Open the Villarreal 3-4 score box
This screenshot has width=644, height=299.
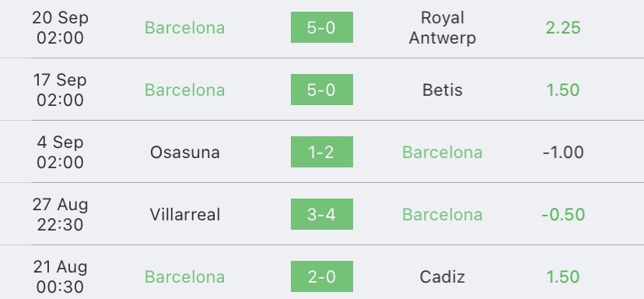coord(321,214)
